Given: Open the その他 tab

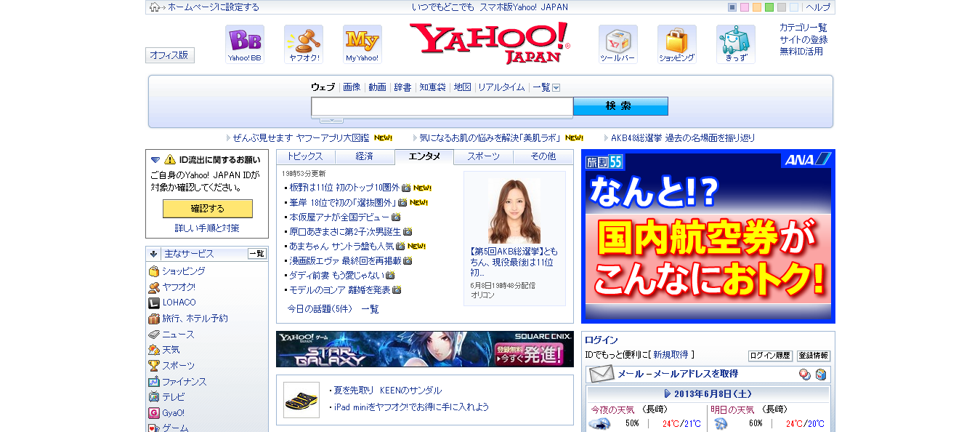Looking at the screenshot, I should pyautogui.click(x=543, y=156).
